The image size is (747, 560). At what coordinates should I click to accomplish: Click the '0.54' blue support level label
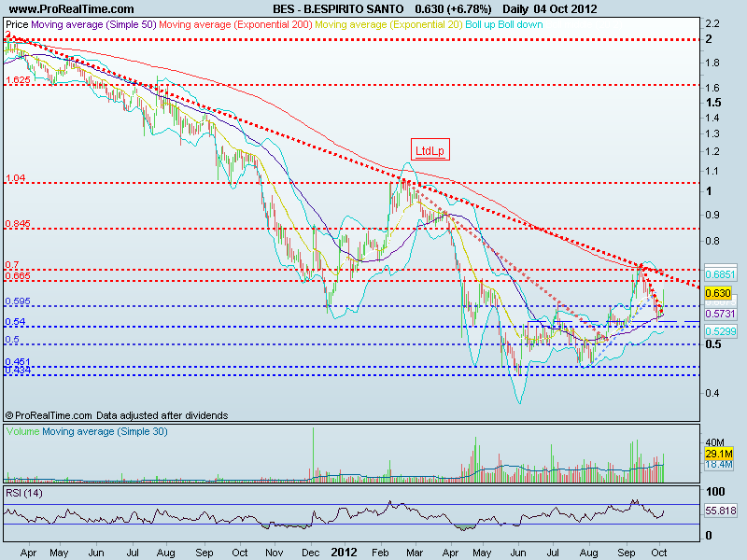coord(15,321)
